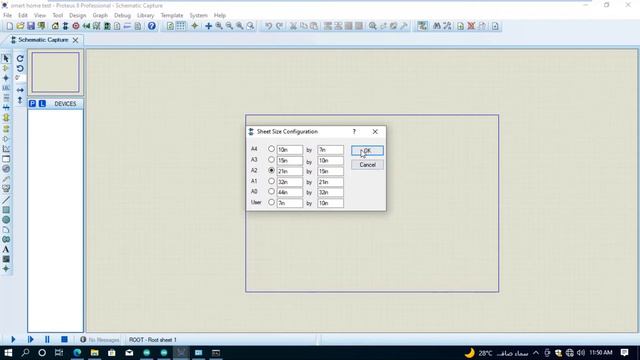Select the A0 sheet size radio button
Image resolution: width=640 pixels, height=360 pixels.
click(x=271, y=191)
